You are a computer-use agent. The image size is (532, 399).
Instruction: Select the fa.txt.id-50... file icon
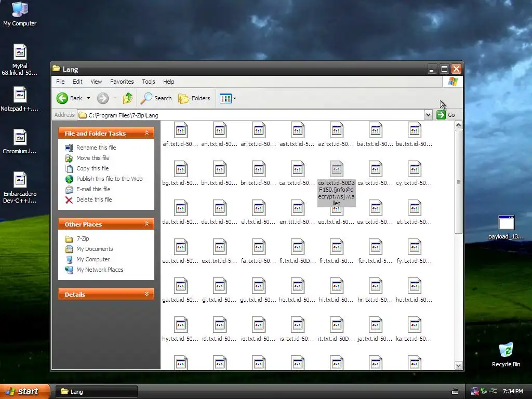click(259, 247)
